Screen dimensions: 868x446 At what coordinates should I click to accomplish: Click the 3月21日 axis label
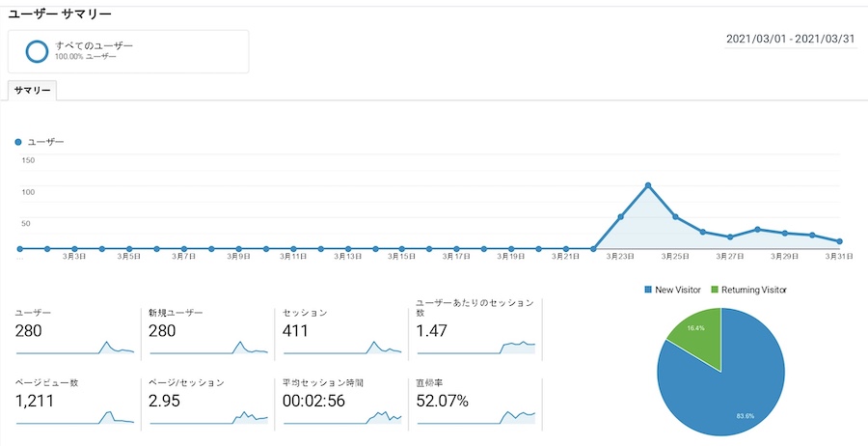566,257
